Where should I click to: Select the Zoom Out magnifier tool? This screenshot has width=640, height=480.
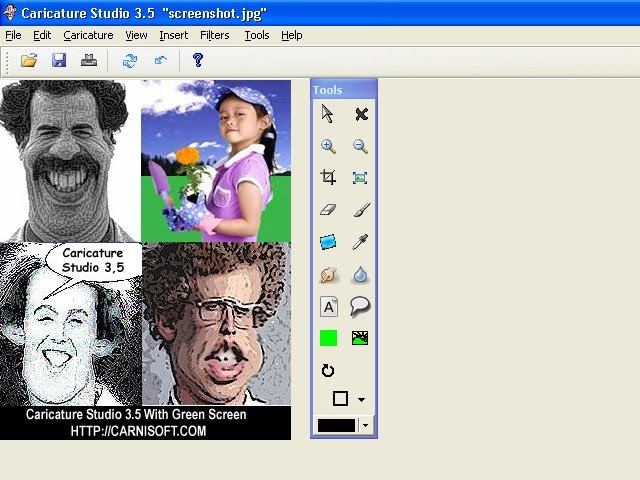tap(360, 146)
